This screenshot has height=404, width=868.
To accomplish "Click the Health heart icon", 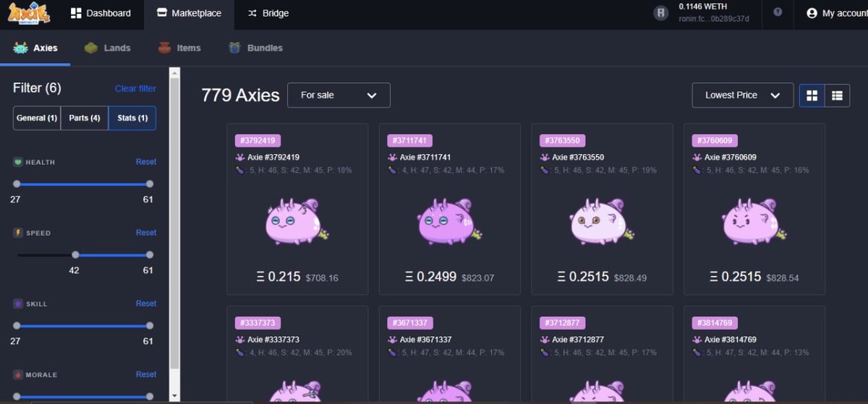I will (x=18, y=162).
